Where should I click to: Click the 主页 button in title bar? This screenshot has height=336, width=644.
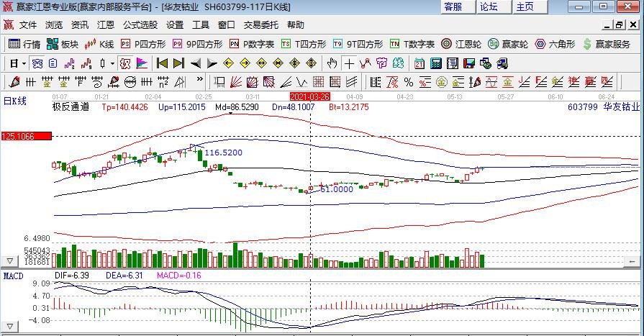[530, 6]
